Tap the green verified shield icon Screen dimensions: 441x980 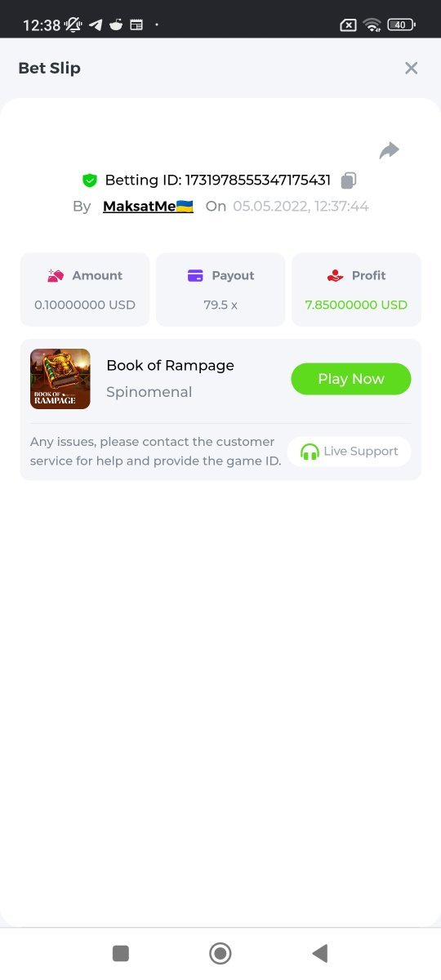tap(90, 180)
